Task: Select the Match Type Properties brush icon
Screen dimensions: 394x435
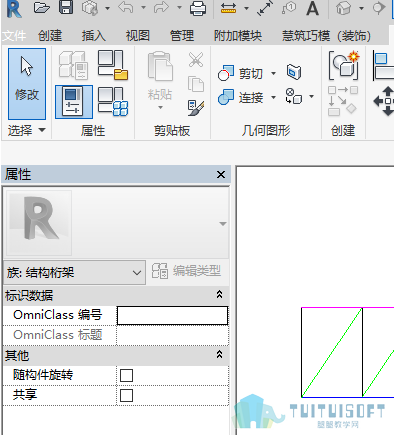Action: click(196, 108)
